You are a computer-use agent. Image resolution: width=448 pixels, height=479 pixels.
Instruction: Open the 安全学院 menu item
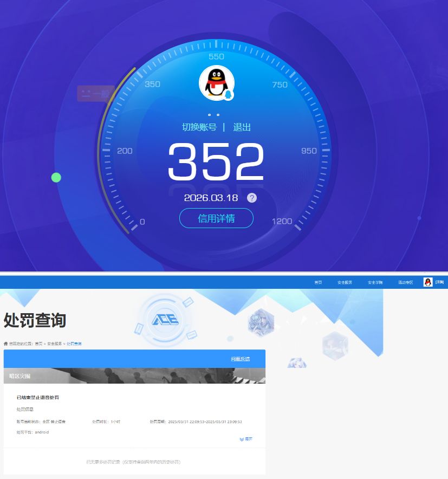tap(376, 281)
